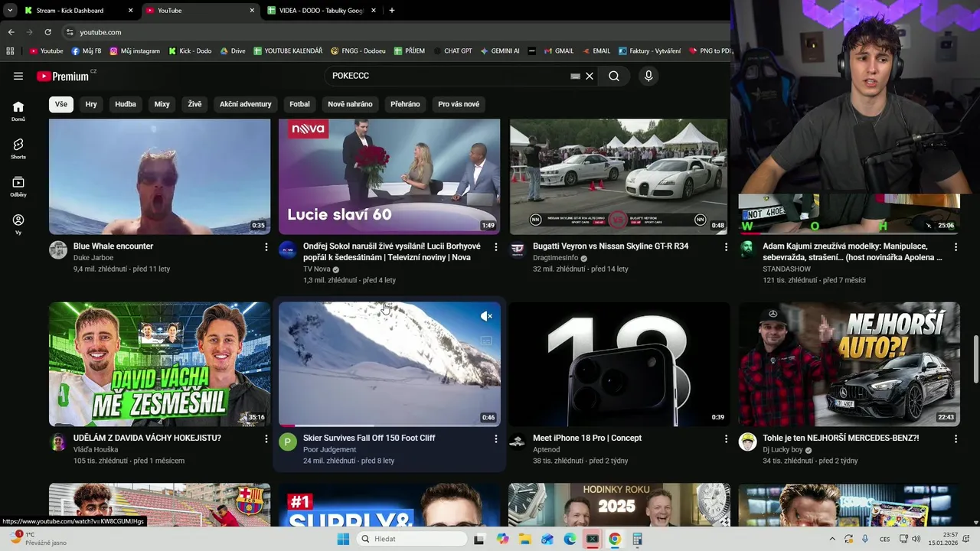Image resolution: width=980 pixels, height=551 pixels.
Task: Open the Vy profile sidebar icon
Action: [18, 224]
